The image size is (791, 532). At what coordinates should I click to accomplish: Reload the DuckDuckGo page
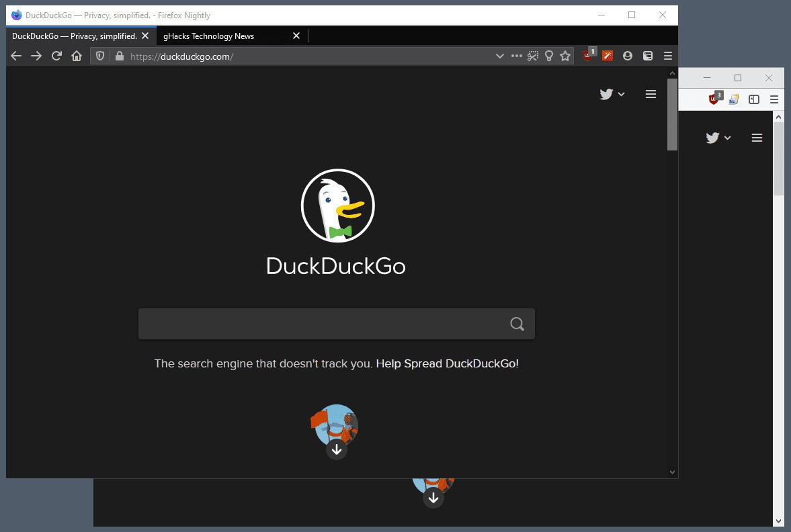click(x=56, y=56)
